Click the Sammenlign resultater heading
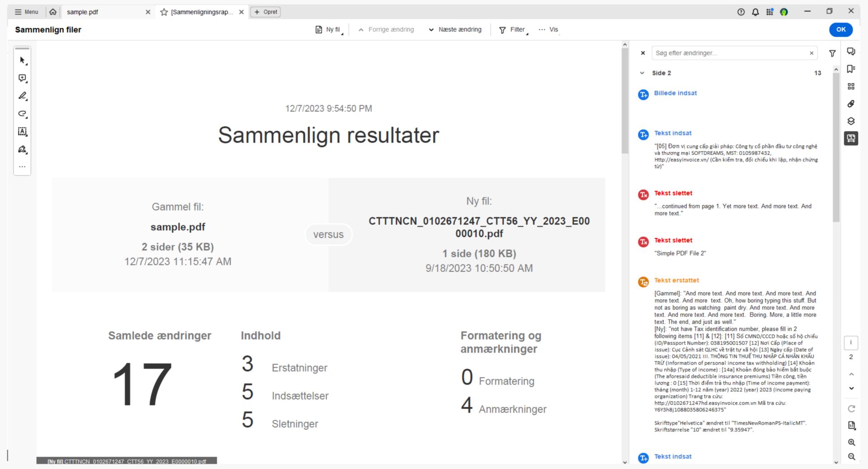This screenshot has height=469, width=868. (x=329, y=135)
